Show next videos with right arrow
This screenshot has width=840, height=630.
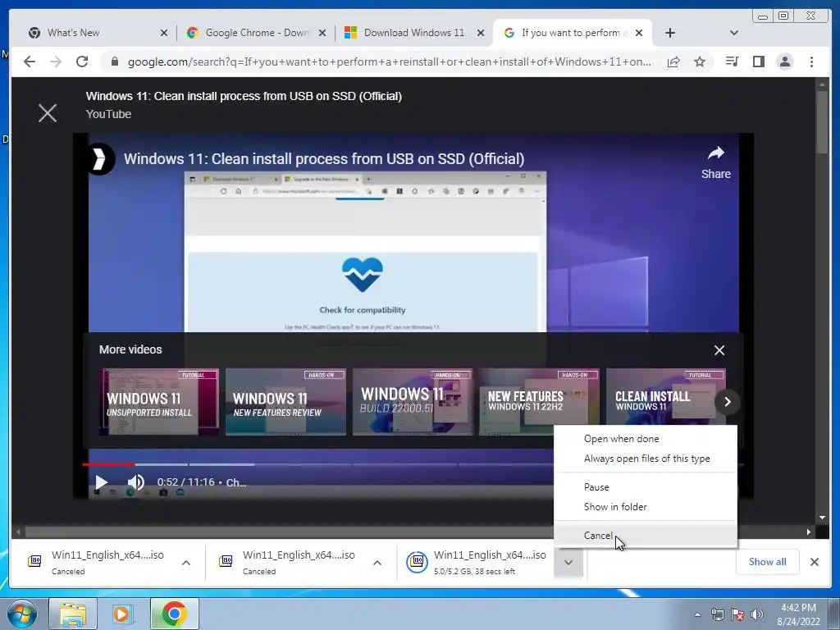point(728,402)
